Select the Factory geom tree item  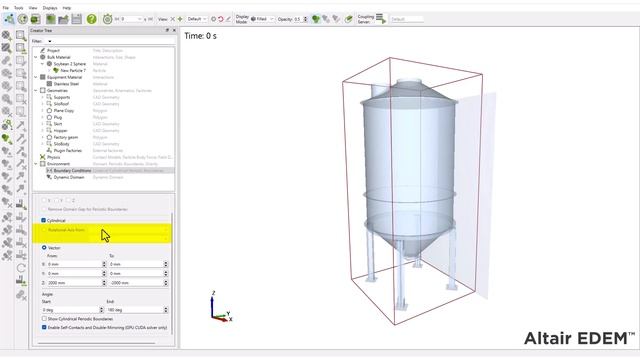point(65,137)
